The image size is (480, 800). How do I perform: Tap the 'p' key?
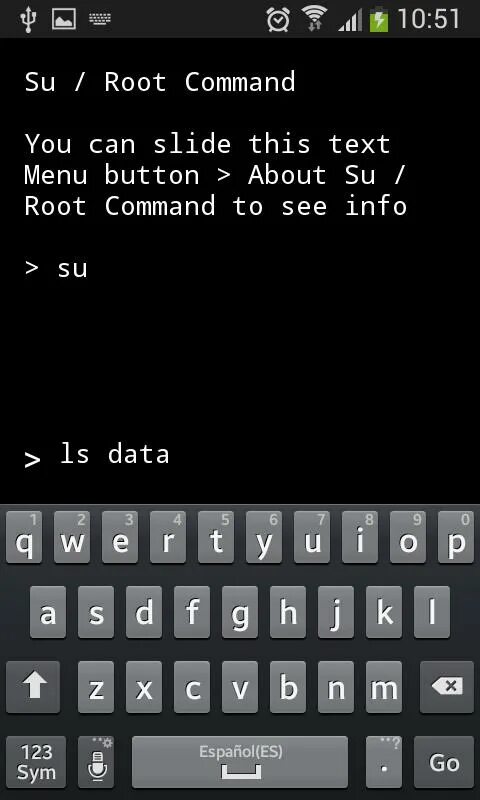click(x=456, y=537)
